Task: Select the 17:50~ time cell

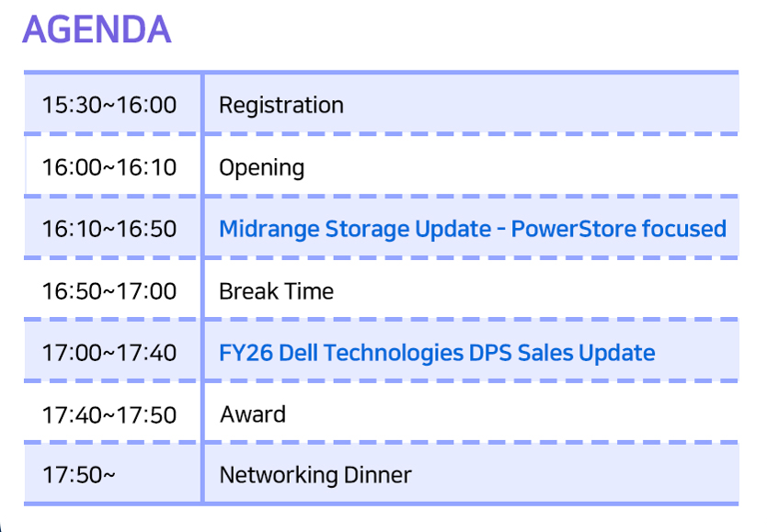Action: [79, 475]
